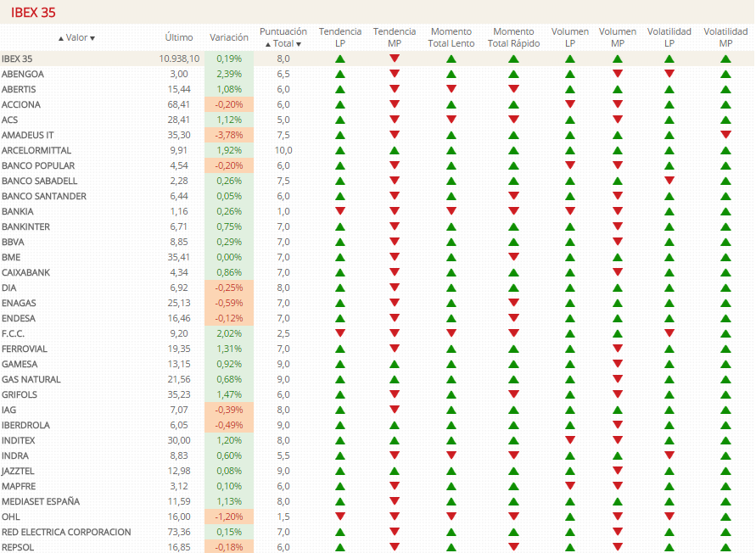Open the REPSOL stock link

click(18, 547)
